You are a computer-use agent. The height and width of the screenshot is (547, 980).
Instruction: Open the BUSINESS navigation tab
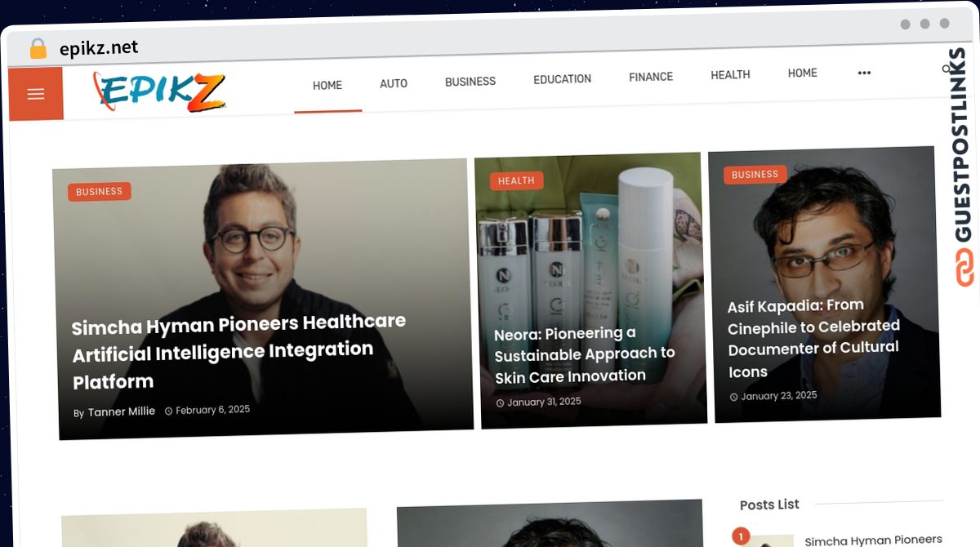(470, 82)
